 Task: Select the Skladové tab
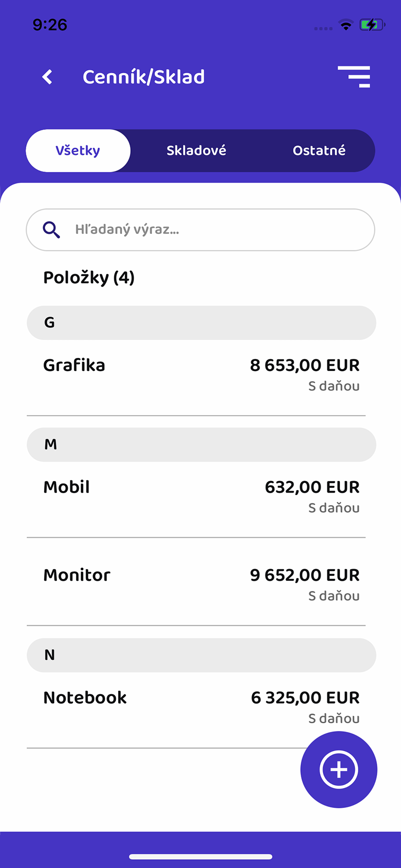point(196,151)
